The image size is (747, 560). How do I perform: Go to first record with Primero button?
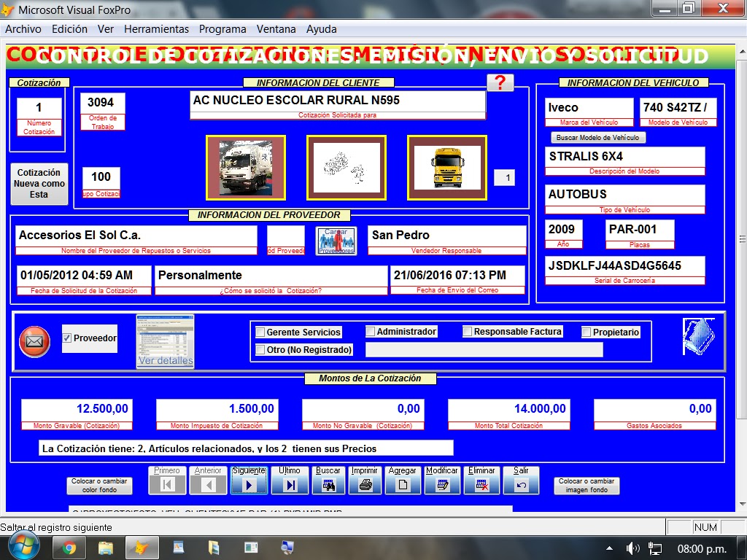(167, 480)
